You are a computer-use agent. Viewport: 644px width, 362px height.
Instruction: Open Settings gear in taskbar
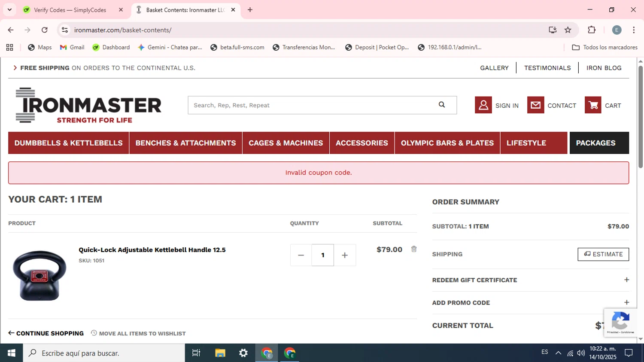coord(243,353)
